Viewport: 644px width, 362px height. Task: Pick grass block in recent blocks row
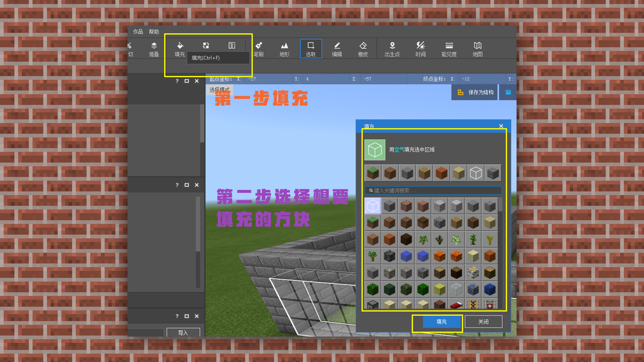click(x=373, y=173)
